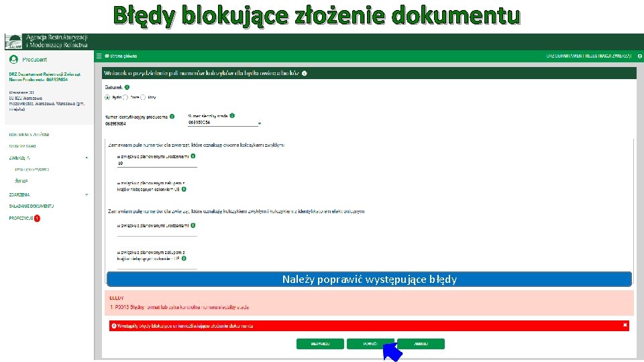Click second planowanymi urodzeniami input field

157,233
